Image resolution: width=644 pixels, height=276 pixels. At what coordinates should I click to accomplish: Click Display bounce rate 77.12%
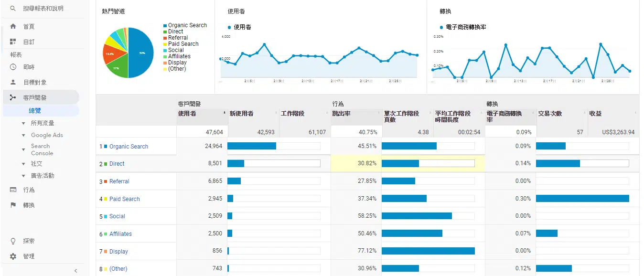[x=367, y=251]
